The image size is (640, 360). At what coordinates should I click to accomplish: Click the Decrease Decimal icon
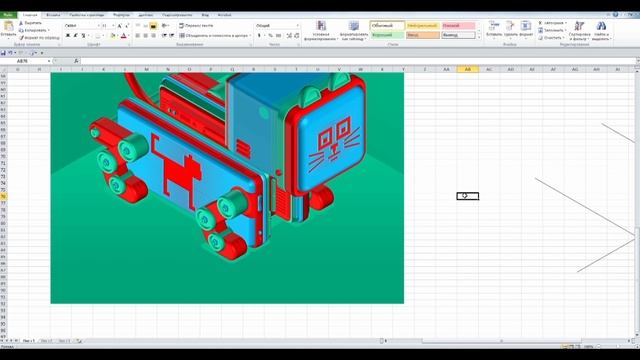click(297, 36)
